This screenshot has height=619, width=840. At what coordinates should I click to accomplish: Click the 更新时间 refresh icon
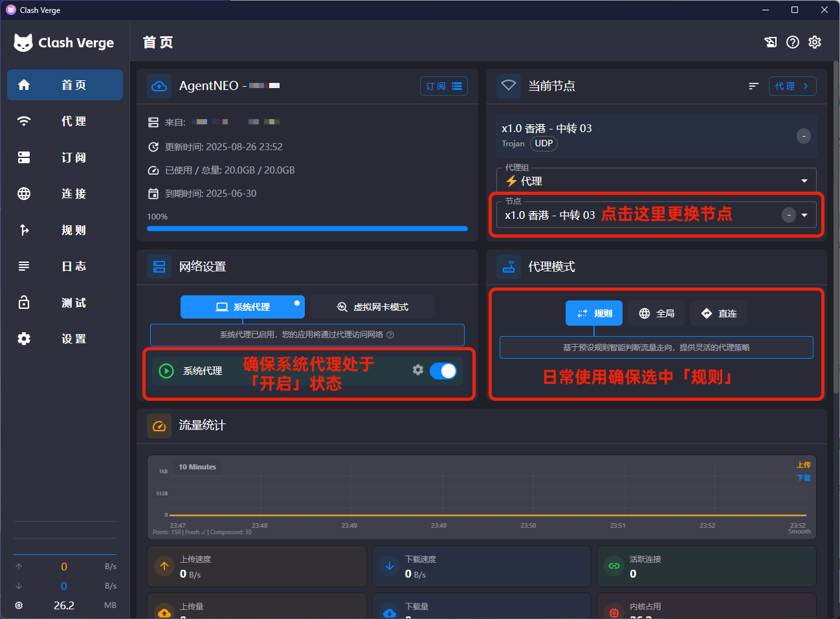[x=153, y=147]
